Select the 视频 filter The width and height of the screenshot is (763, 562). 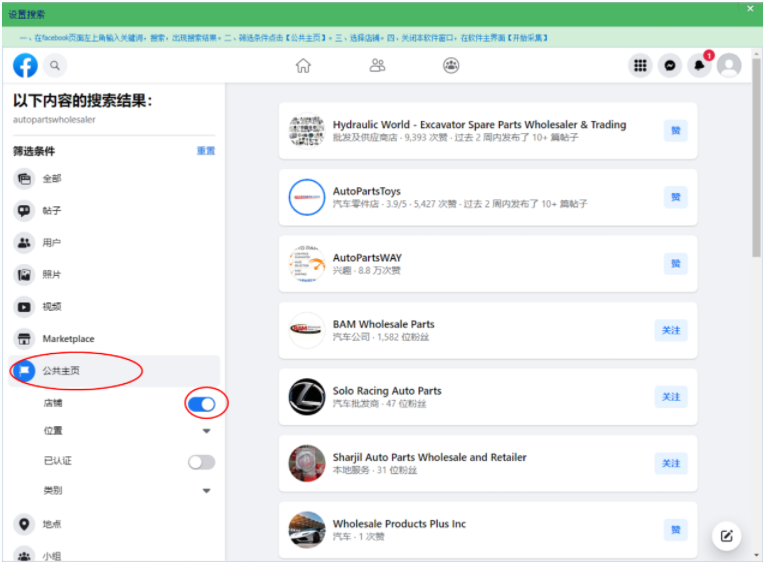tap(114, 307)
